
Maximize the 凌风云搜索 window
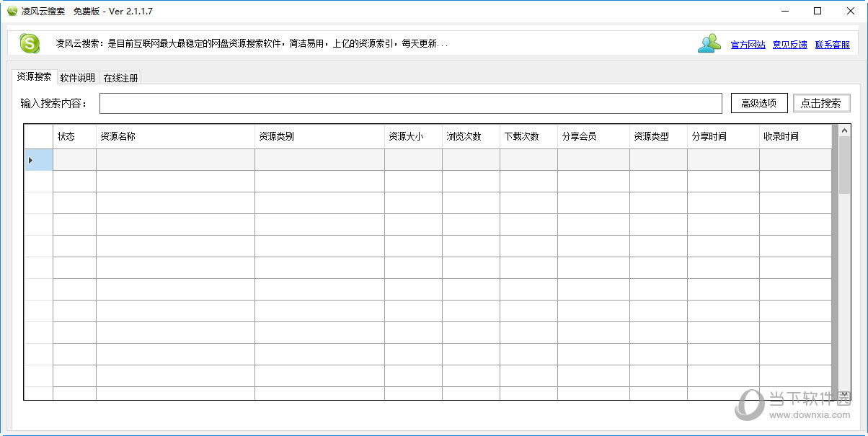818,11
